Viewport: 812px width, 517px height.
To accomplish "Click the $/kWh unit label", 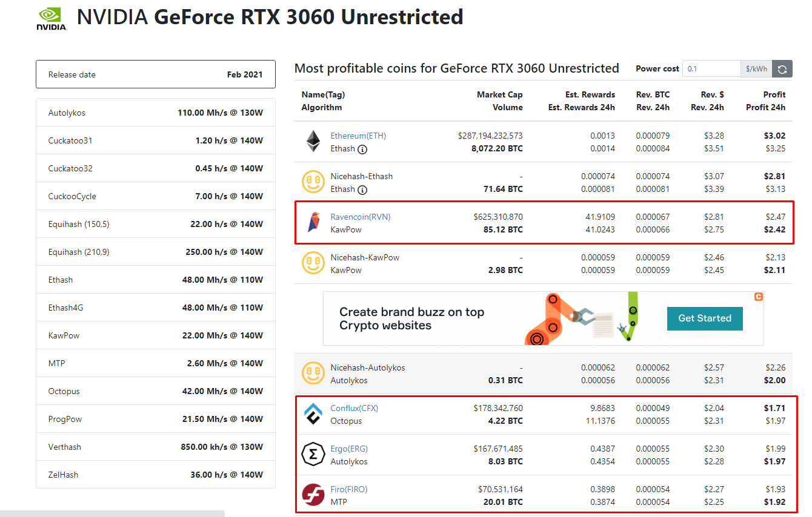I will 757,69.
